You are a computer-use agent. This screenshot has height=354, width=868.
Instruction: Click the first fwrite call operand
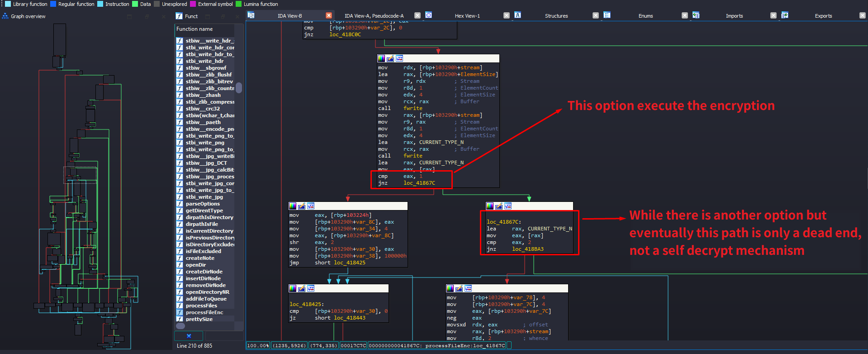tap(413, 108)
